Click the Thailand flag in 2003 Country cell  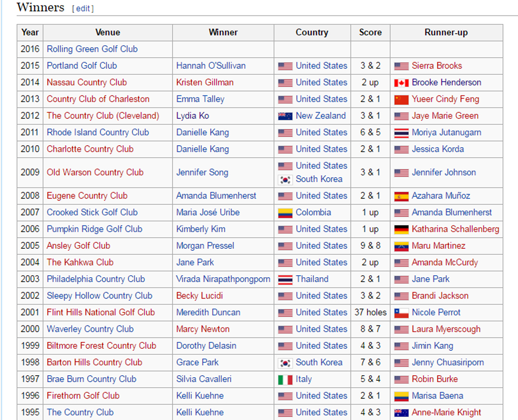[285, 280]
